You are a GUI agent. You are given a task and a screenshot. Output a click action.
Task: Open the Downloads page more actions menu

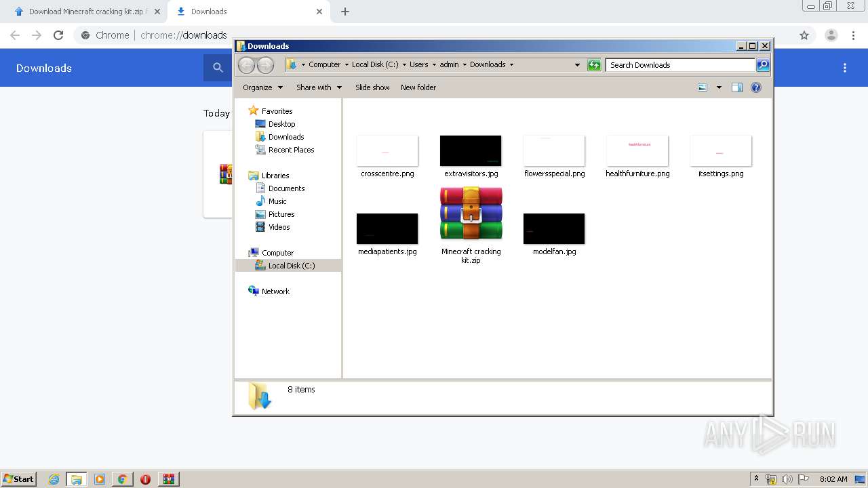(845, 68)
